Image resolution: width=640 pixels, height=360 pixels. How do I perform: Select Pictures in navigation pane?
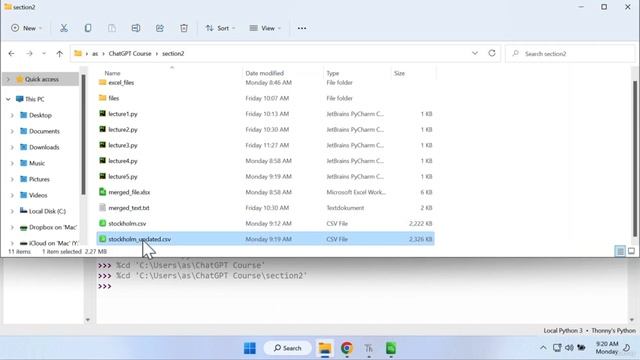click(x=39, y=179)
